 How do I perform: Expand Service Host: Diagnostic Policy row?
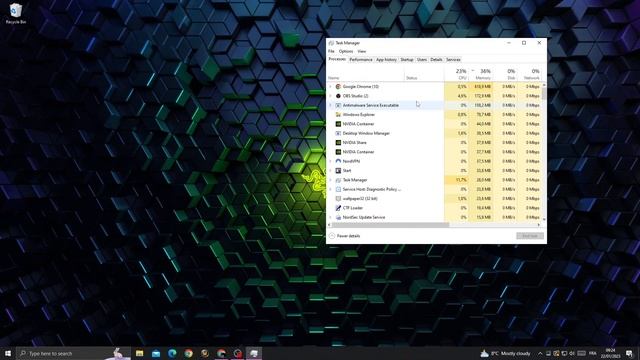coord(330,189)
